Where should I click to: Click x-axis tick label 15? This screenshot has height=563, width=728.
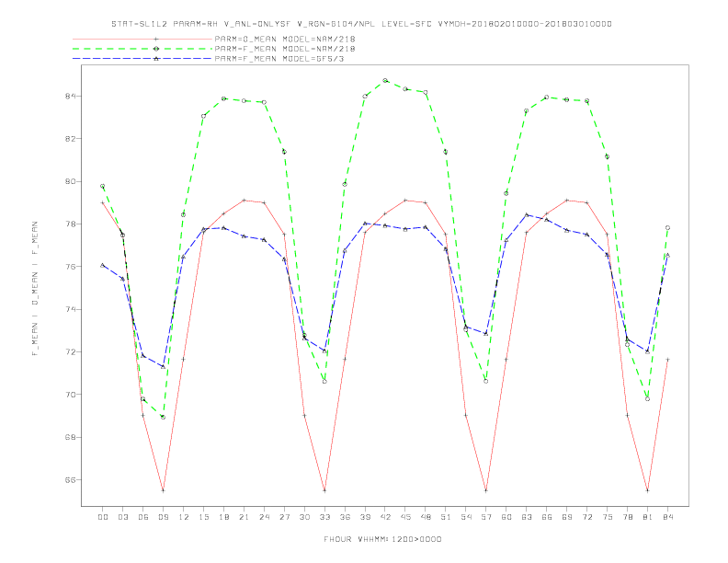(x=203, y=517)
